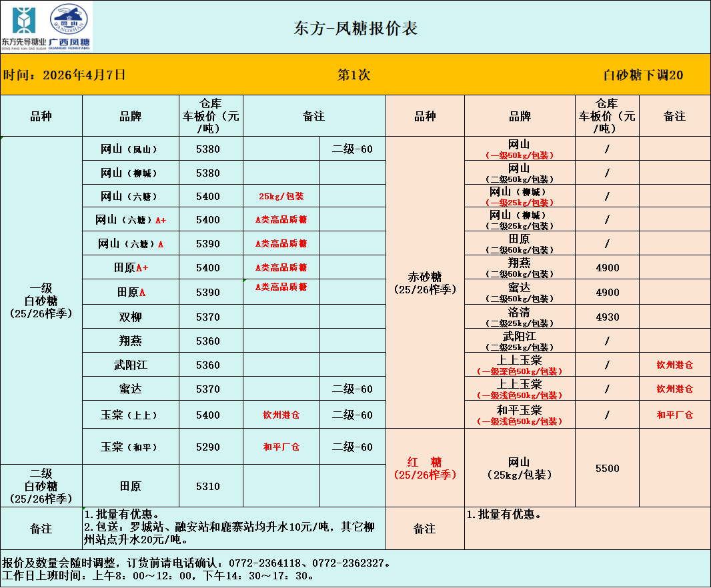
Task: Select the 双柳 brand cell
Action: tap(131, 317)
